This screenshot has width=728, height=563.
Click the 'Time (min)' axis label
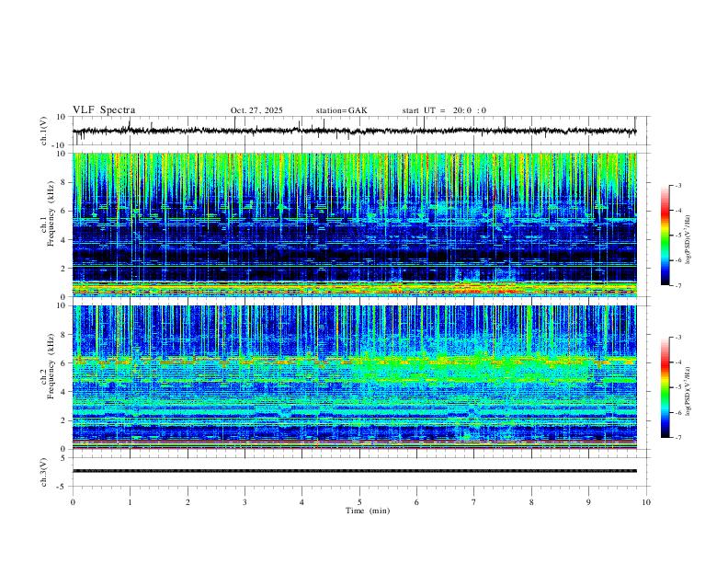(368, 511)
